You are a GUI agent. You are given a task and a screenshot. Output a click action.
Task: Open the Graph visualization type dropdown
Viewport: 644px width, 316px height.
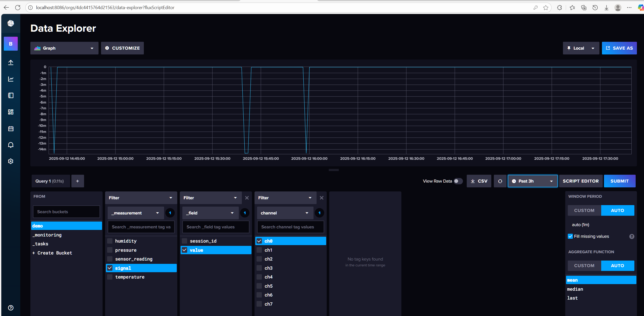pos(64,48)
